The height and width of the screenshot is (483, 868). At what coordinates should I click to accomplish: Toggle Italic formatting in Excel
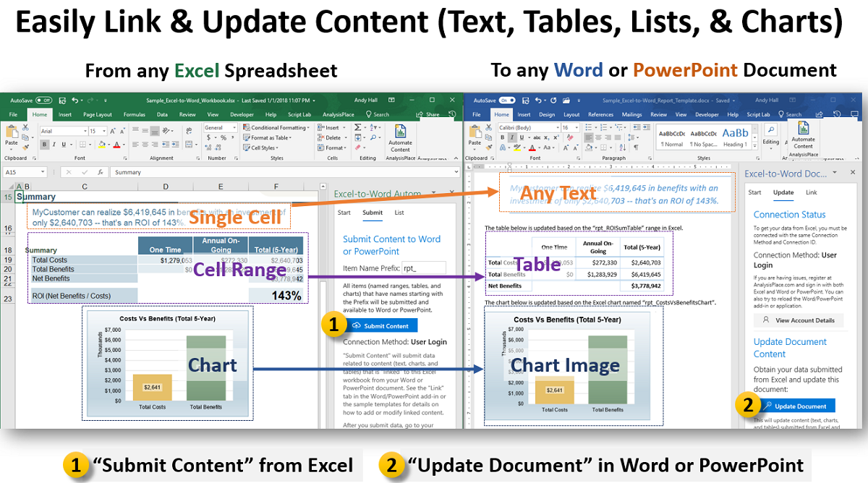click(54, 145)
